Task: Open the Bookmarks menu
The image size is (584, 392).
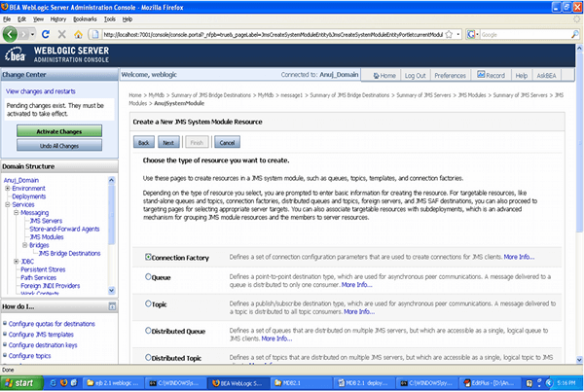Action: click(x=87, y=18)
